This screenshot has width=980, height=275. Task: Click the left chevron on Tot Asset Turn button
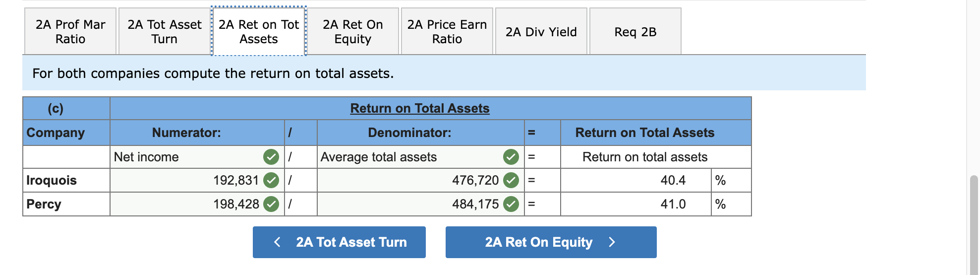[277, 242]
